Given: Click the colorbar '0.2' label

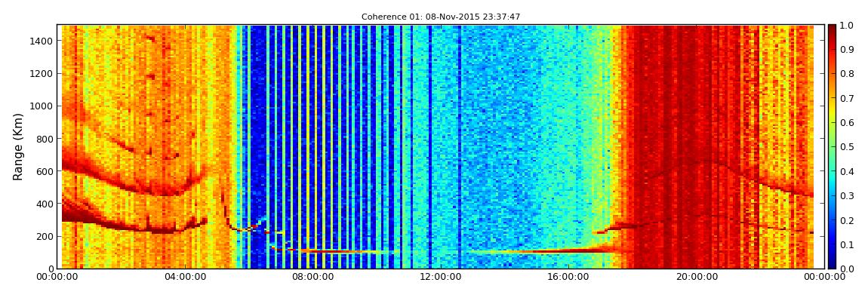Looking at the screenshot, I should (x=847, y=220).
